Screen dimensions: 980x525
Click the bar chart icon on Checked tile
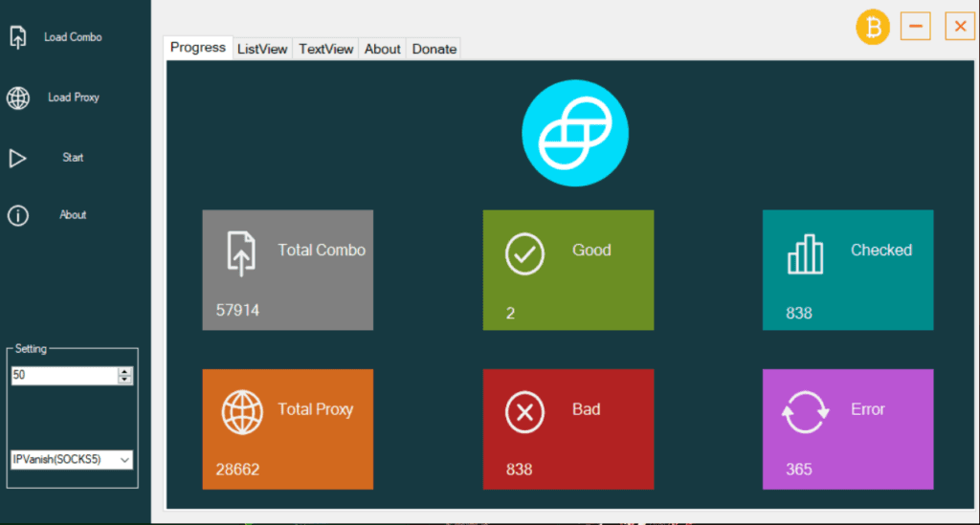(x=805, y=254)
